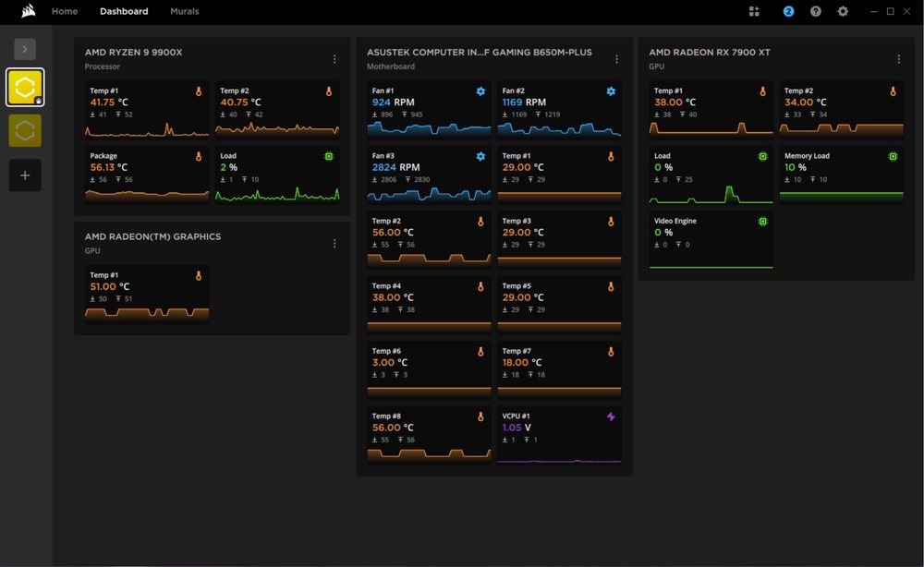Open the widget layout grid icon
Image resolution: width=924 pixels, height=567 pixels.
pos(754,11)
